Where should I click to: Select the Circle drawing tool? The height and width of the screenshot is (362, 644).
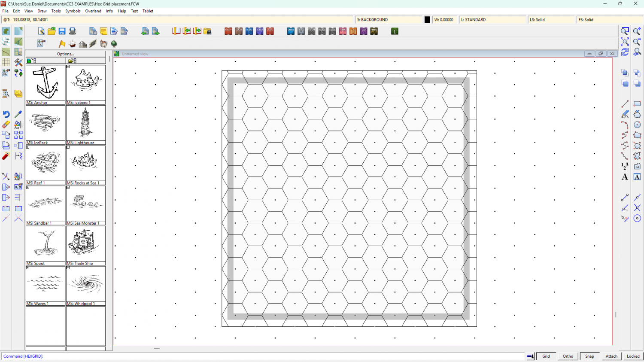pos(637,125)
